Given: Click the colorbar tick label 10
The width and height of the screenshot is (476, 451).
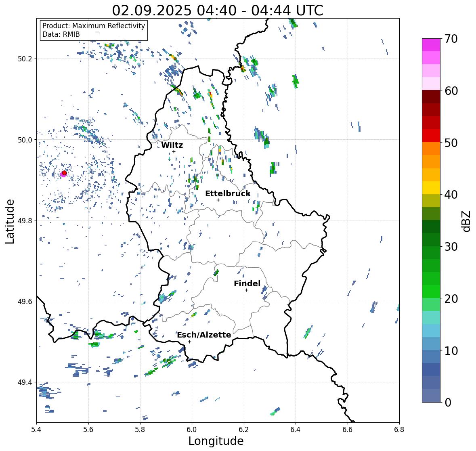Looking at the screenshot, I should [451, 350].
